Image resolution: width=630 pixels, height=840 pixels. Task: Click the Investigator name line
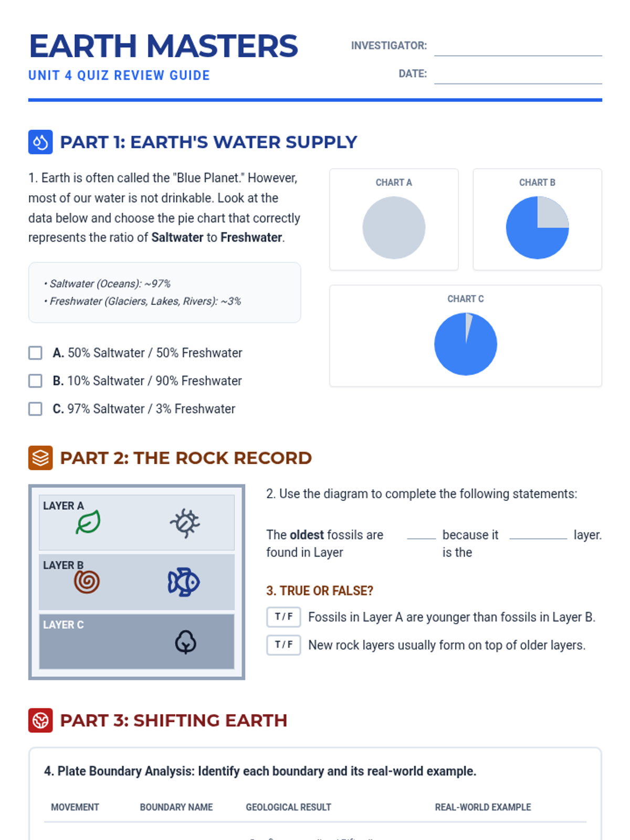(518, 47)
